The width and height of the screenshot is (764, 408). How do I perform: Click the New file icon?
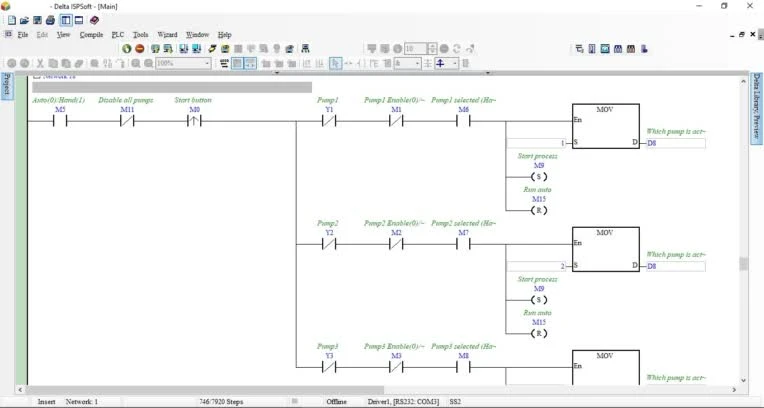10,20
